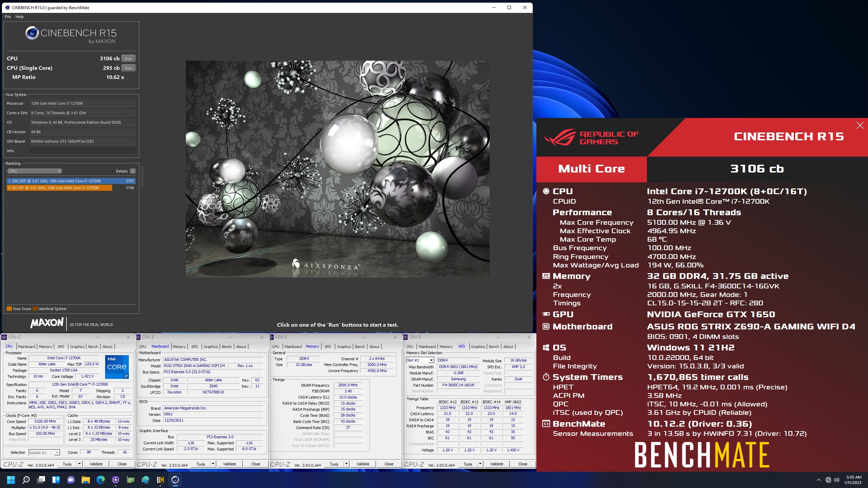Show hidden system tray icons
This screenshot has width=868, height=488.
pos(818,480)
